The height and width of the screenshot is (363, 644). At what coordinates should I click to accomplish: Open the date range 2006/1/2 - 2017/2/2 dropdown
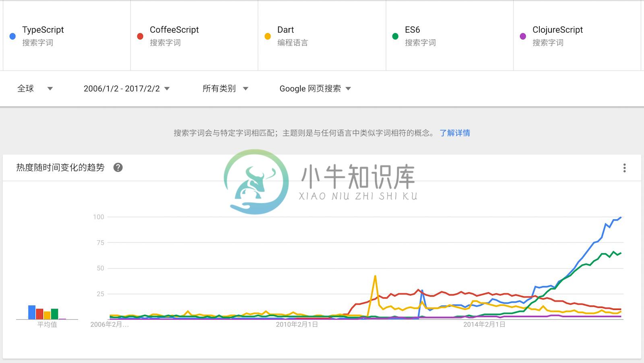click(126, 89)
